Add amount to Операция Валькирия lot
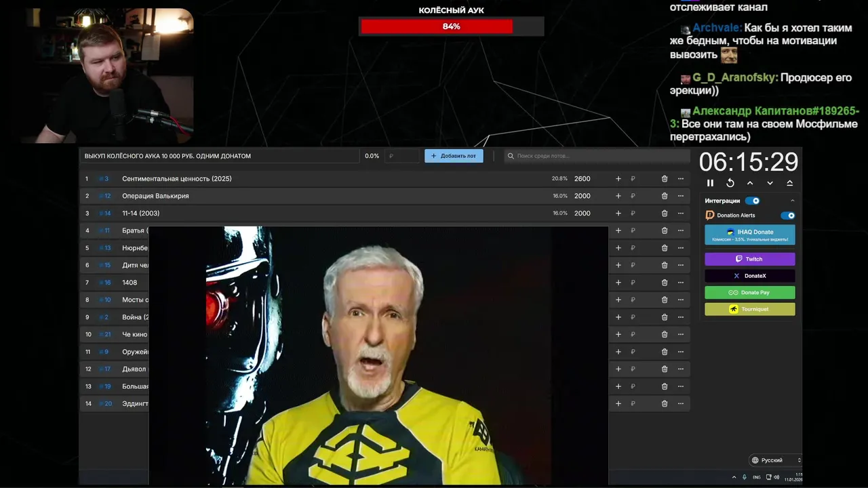868x488 pixels. (618, 196)
